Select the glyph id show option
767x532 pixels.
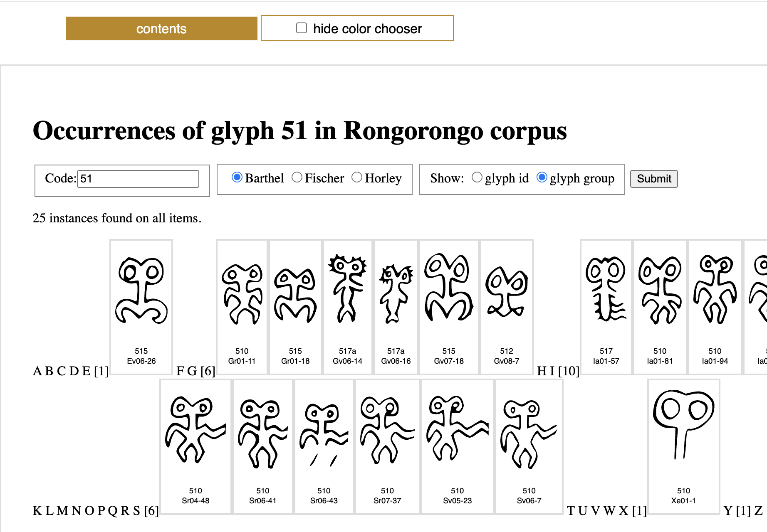pos(477,177)
